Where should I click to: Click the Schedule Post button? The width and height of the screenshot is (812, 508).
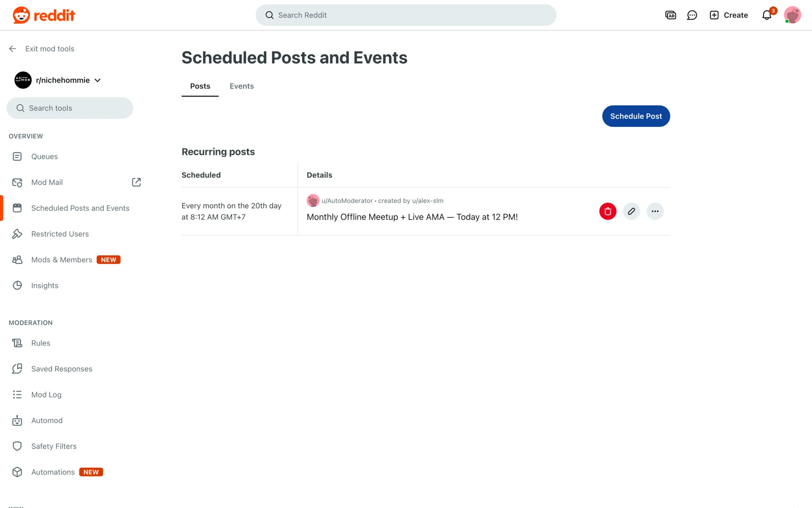click(x=636, y=116)
